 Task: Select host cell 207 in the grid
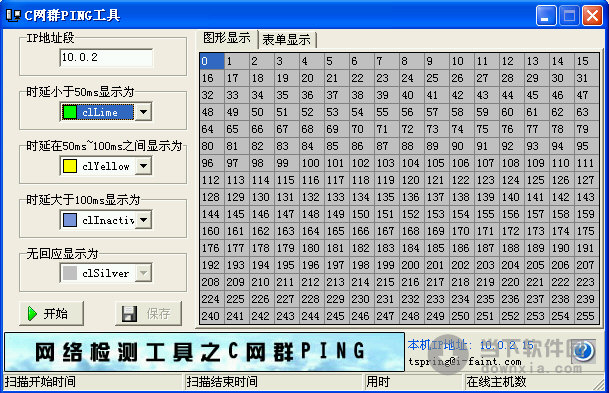coord(586,265)
